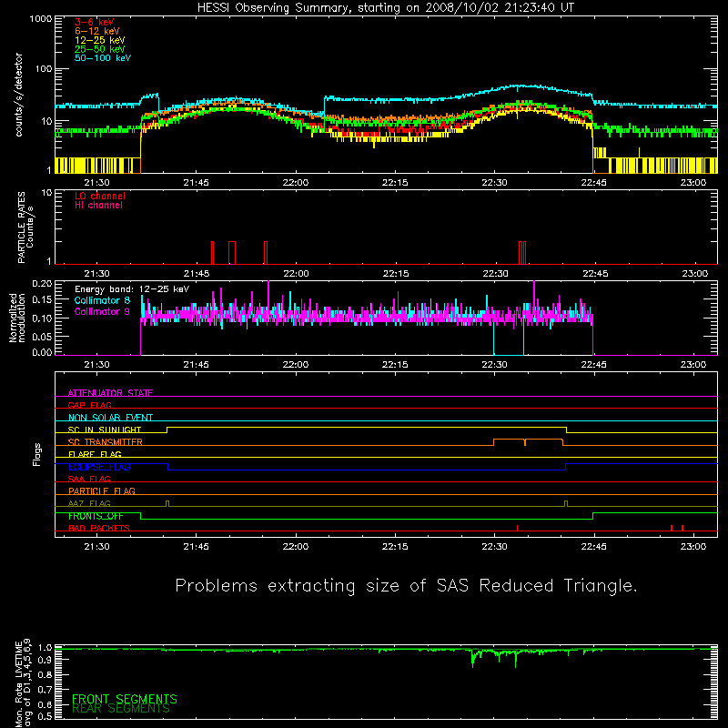The image size is (728, 728).
Task: Click the "PARTICLE RATES" axis label
Action: [21, 227]
